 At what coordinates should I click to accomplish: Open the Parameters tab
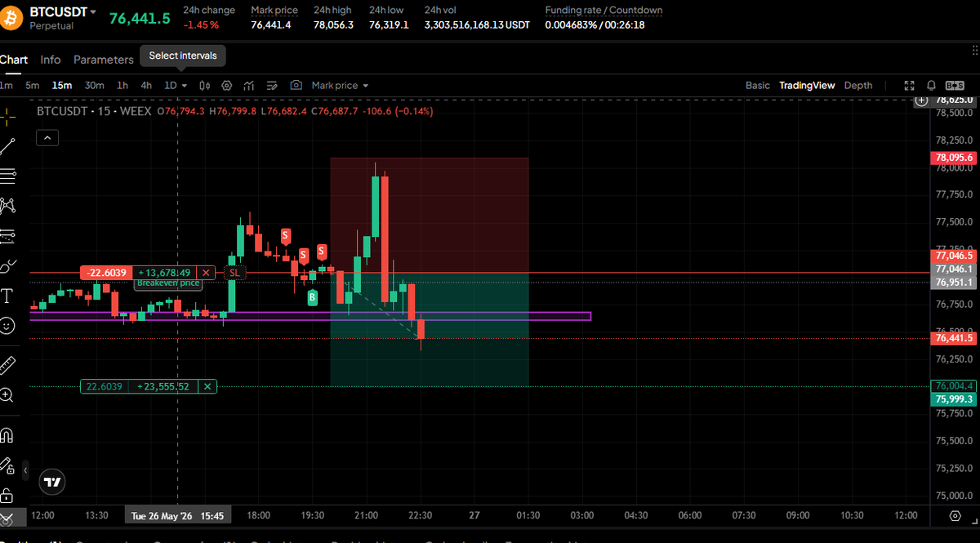pos(103,60)
